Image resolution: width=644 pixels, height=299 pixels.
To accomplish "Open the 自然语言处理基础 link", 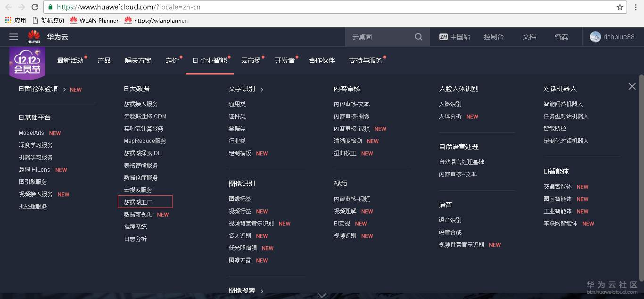I will pyautogui.click(x=462, y=162).
